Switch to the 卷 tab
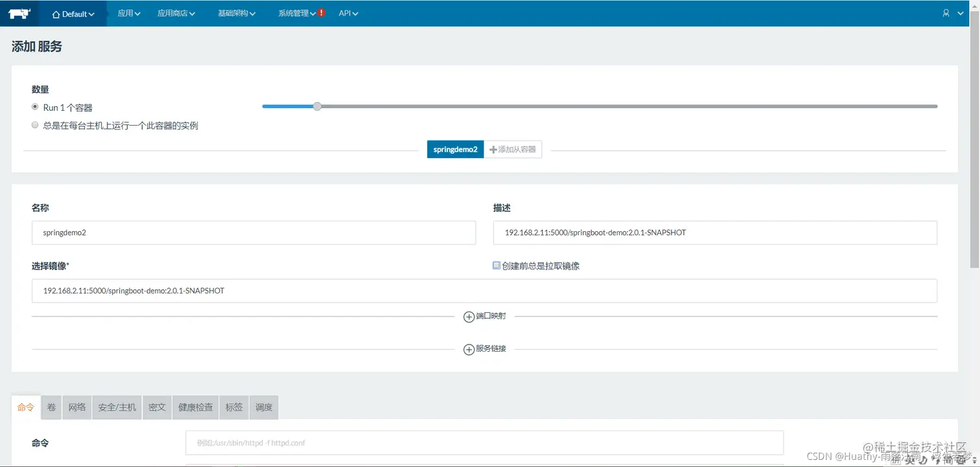The width and height of the screenshot is (980, 467). click(52, 407)
